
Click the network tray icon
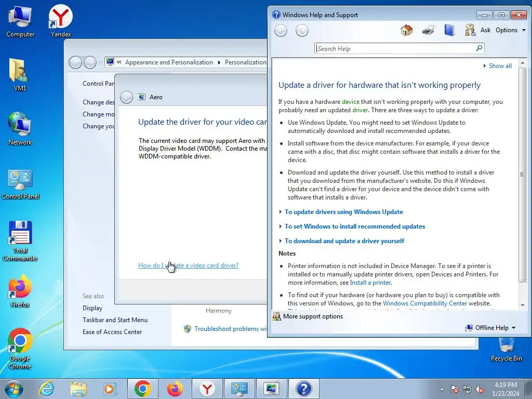click(x=467, y=389)
